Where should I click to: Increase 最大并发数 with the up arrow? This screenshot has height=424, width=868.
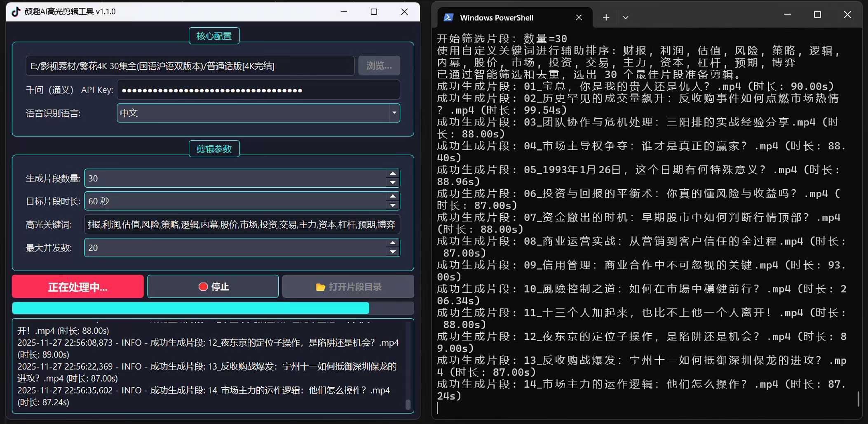(393, 243)
